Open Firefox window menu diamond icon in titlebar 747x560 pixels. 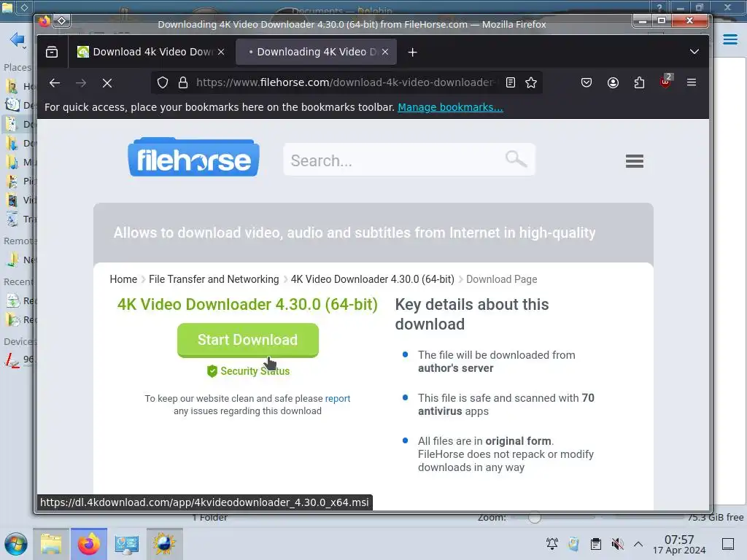[62, 20]
